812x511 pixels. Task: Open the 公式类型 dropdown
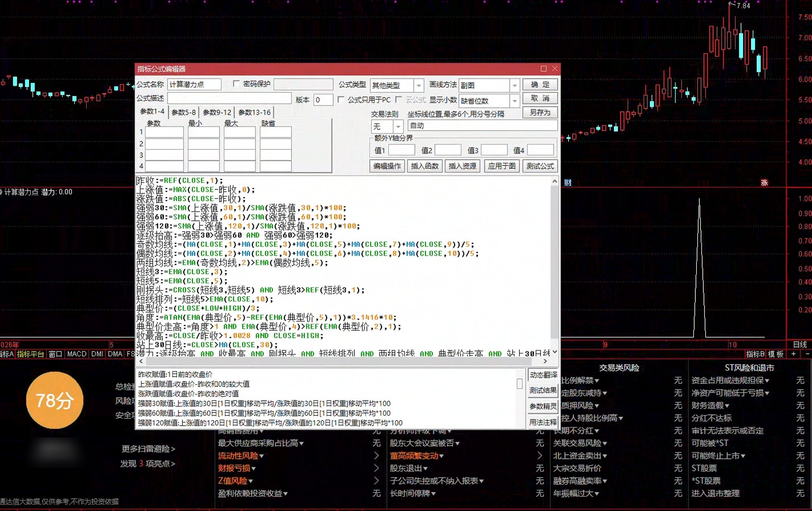pyautogui.click(x=419, y=86)
